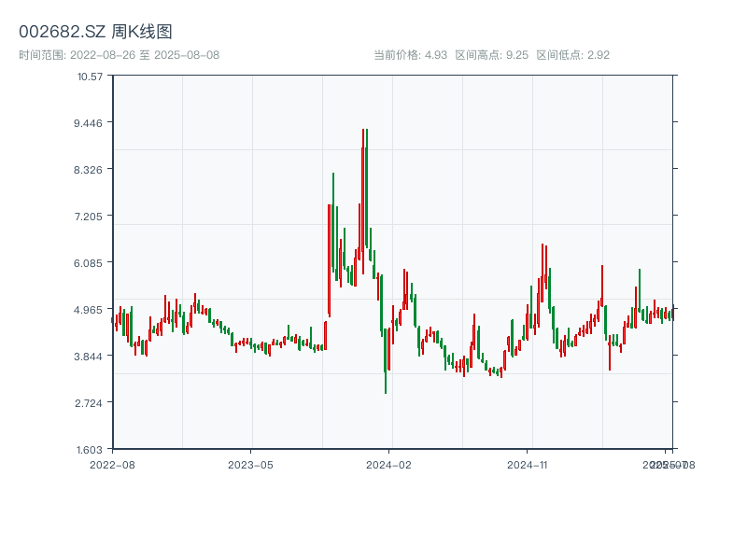Click the tallest candlestick peaking near 9.25
747x560 pixels.
[363, 200]
